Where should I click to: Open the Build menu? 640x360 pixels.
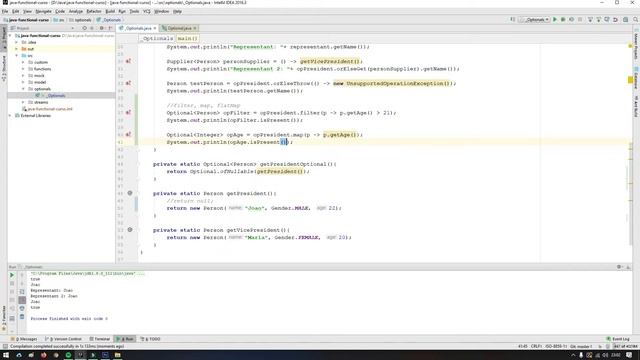(x=110, y=11)
